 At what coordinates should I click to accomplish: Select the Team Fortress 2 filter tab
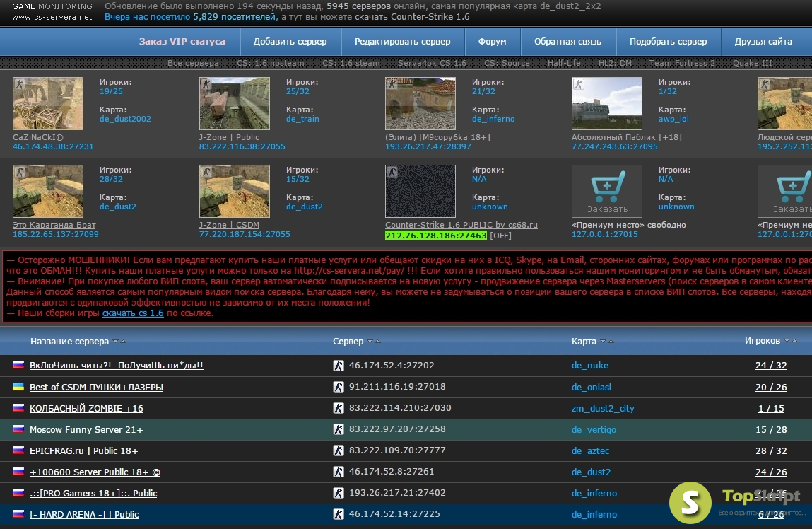pos(682,63)
